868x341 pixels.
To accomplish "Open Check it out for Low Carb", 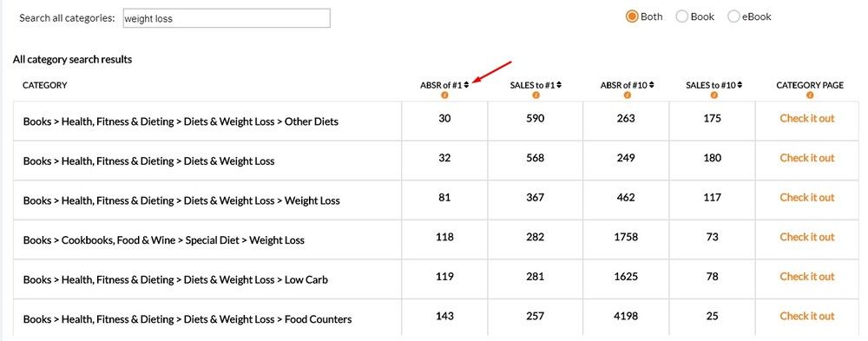I will point(806,276).
